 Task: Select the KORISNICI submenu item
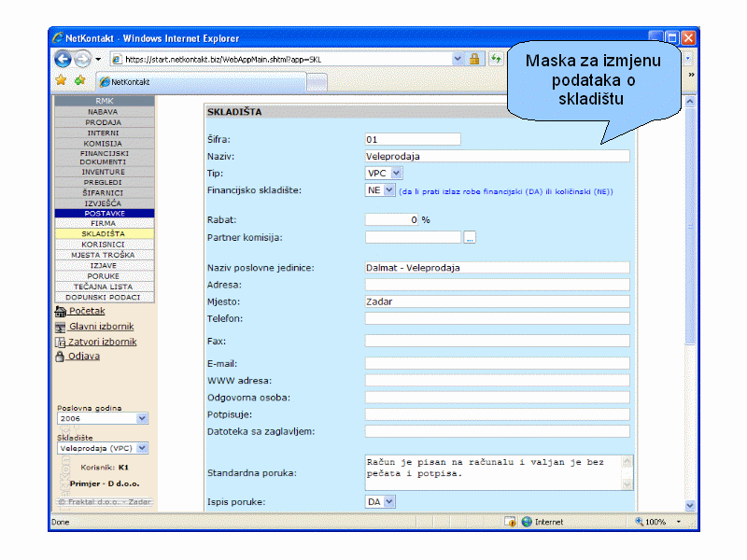105,245
